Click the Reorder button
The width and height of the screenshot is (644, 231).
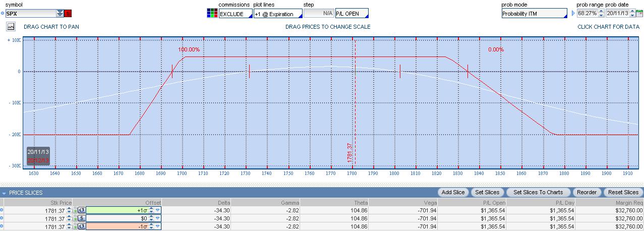pos(587,192)
